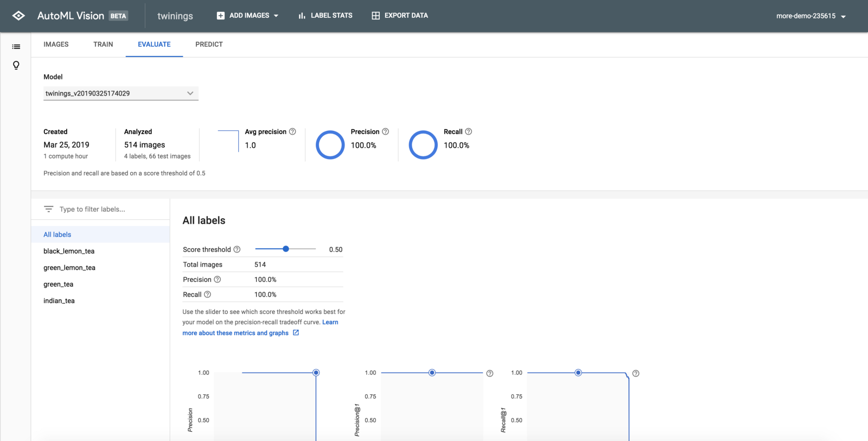Switch to the Predict tab
Viewport: 868px width, 441px height.
pos(209,45)
